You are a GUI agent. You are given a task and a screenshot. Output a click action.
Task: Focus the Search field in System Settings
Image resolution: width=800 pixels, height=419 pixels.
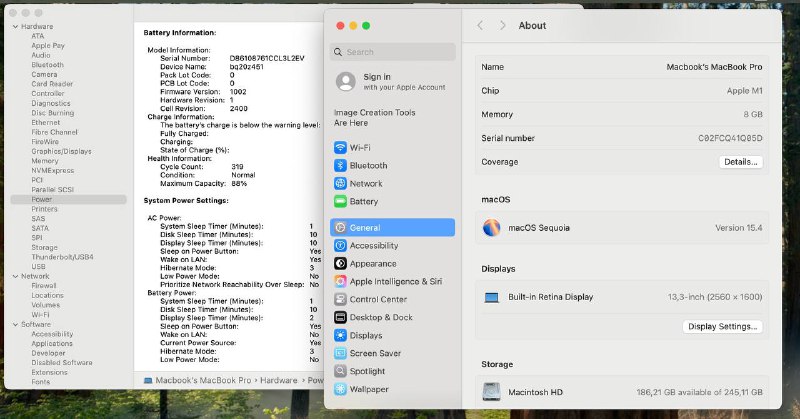coord(393,52)
